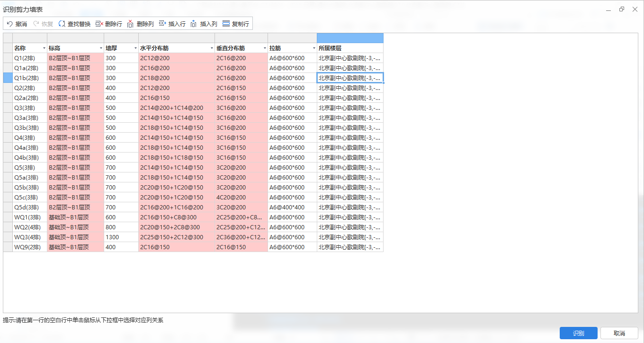This screenshot has height=343, width=644.
Task: Click the 复制行 copy row icon
Action: tap(226, 24)
